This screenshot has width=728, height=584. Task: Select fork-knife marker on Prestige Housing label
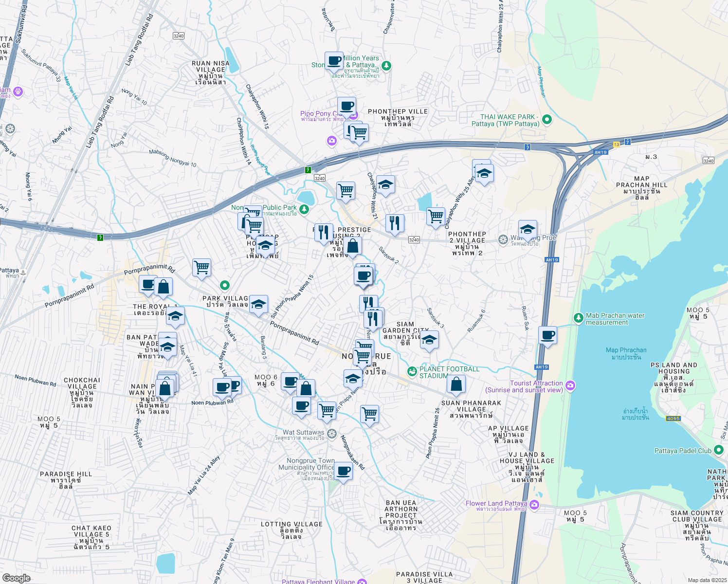324,233
